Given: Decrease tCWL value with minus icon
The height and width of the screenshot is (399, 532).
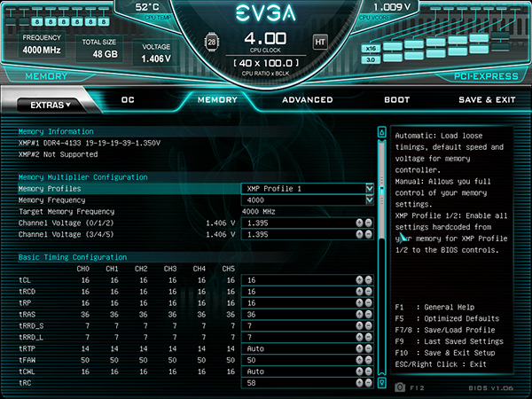Looking at the screenshot, I should [x=369, y=372].
